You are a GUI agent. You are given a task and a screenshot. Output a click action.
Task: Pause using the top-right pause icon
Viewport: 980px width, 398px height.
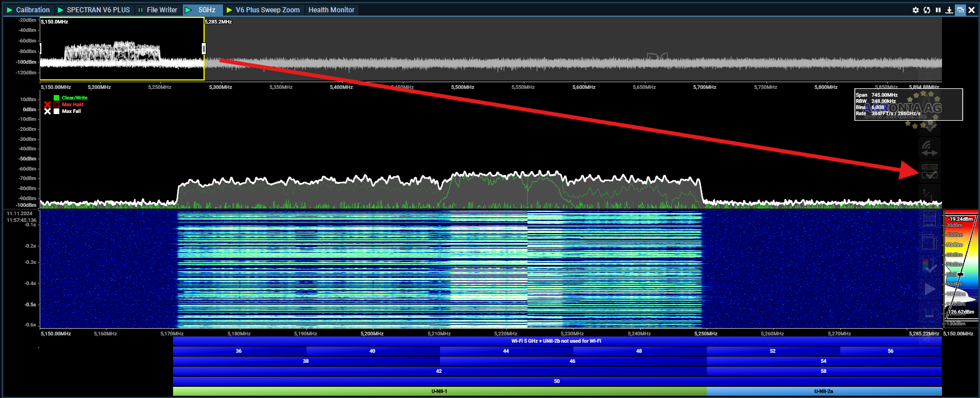coord(938,10)
